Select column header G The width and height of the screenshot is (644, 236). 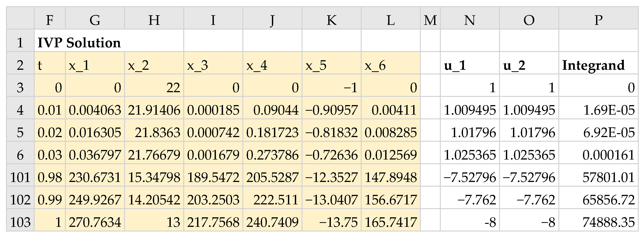point(95,20)
